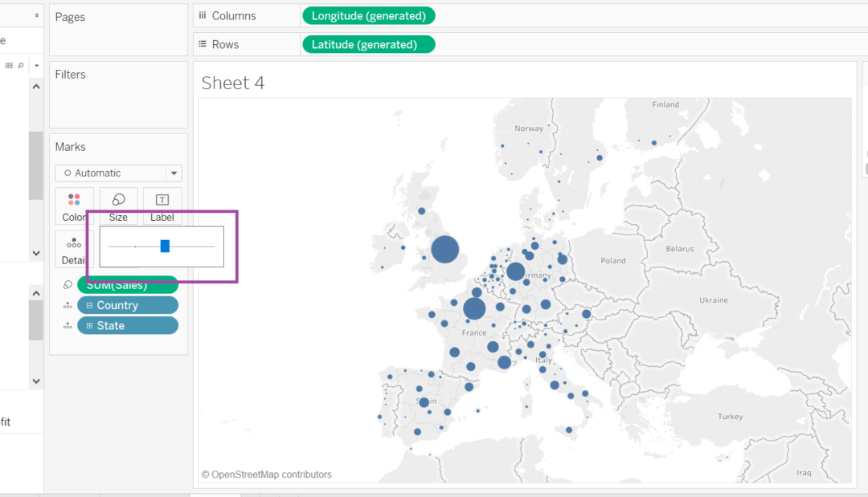Click the OpenStreetMap contributors attribution link
Screen dimensions: 868x497
[x=267, y=475]
